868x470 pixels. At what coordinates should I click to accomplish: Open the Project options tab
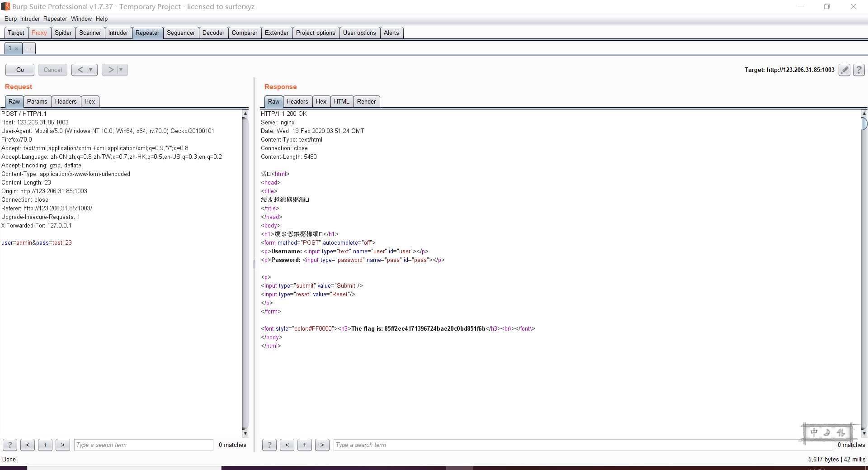pos(316,33)
